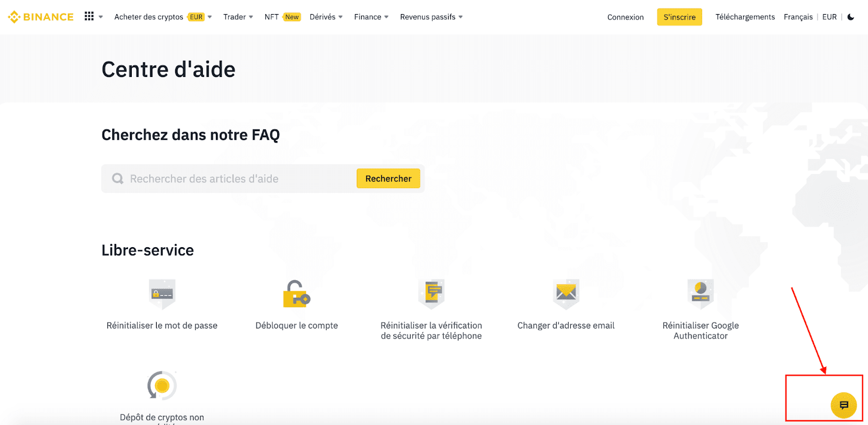Click the Centre d'aide heading
The height and width of the screenshot is (425, 868).
click(x=169, y=69)
